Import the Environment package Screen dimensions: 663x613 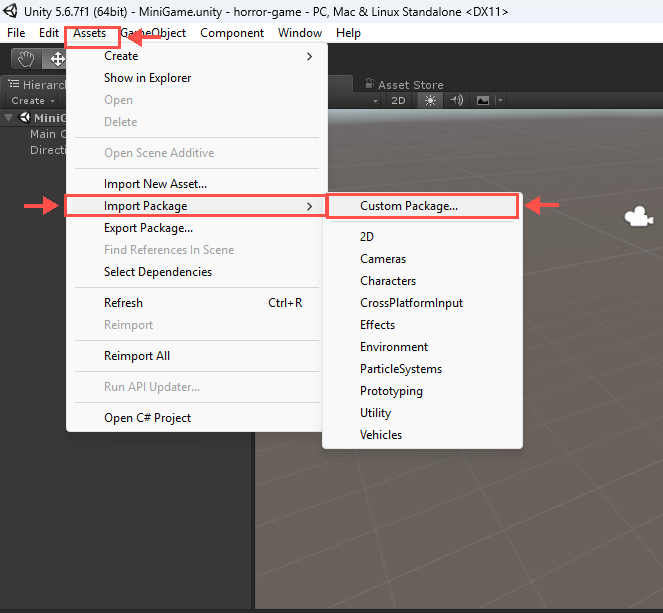coord(422,347)
